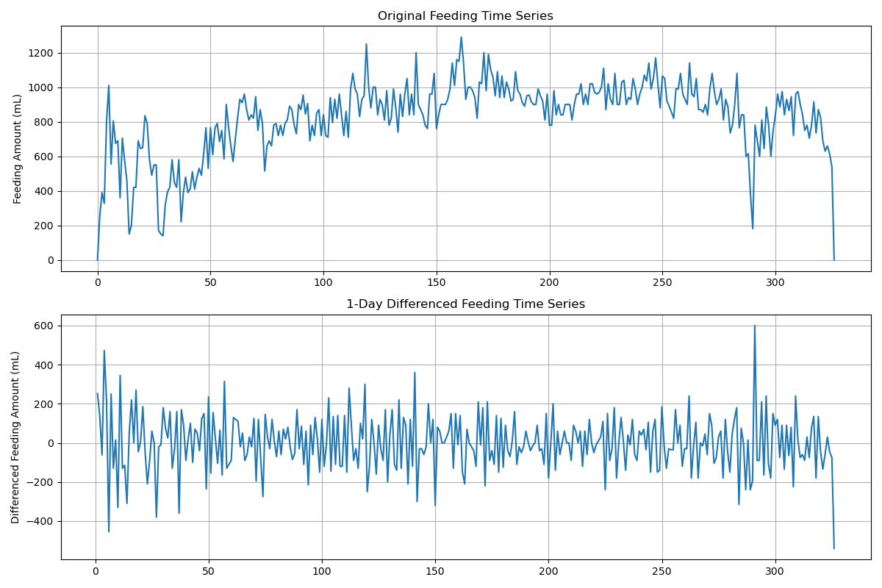Click the 1000 y-axis tick label
This screenshot has width=882, height=588.
pyautogui.click(x=42, y=87)
